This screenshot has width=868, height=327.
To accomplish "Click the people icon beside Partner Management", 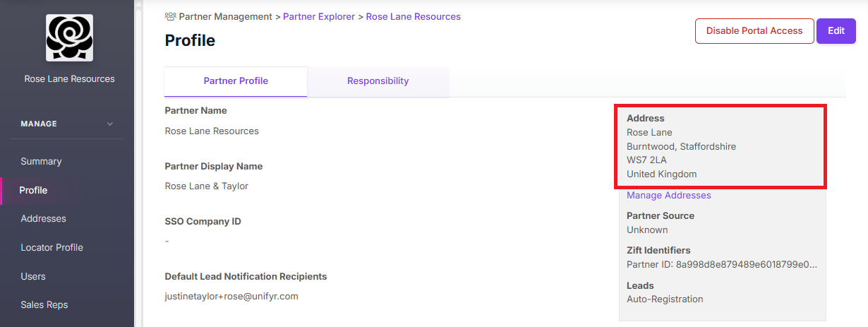I will coord(170,16).
